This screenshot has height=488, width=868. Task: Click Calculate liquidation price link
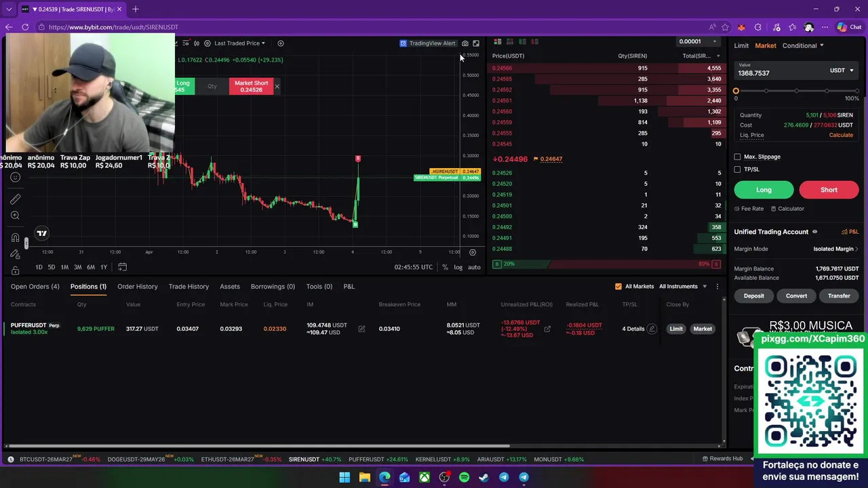point(841,135)
